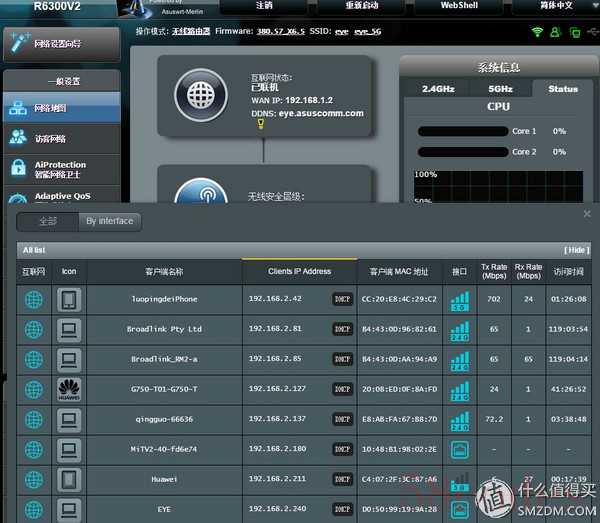Click the laptop icon for Broadlink Pty Ltd
This screenshot has width=600, height=523.
point(69,328)
